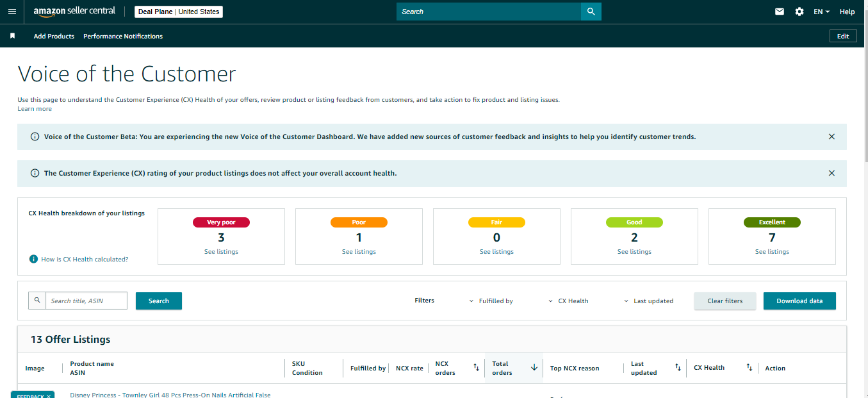Click info icon in the Beta banner
868x398 pixels.
point(35,137)
